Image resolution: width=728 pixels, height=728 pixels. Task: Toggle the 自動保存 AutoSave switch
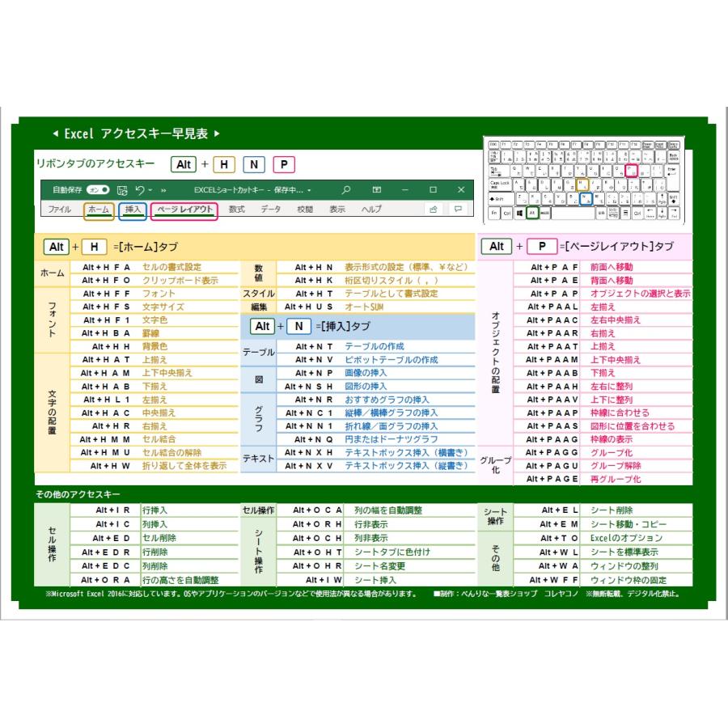pos(98,190)
